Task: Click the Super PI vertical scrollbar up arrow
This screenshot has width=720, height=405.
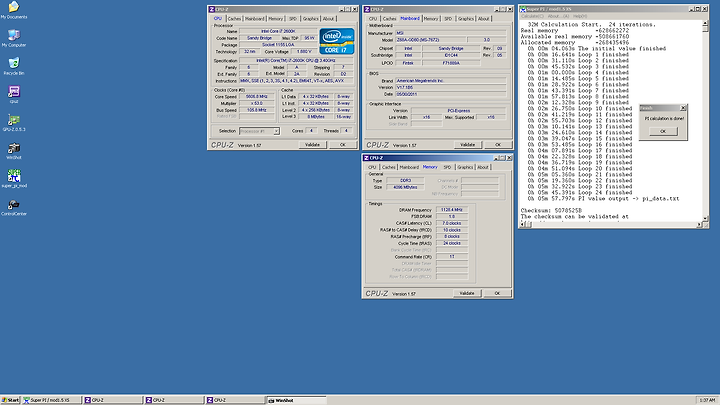Action: pos(705,23)
